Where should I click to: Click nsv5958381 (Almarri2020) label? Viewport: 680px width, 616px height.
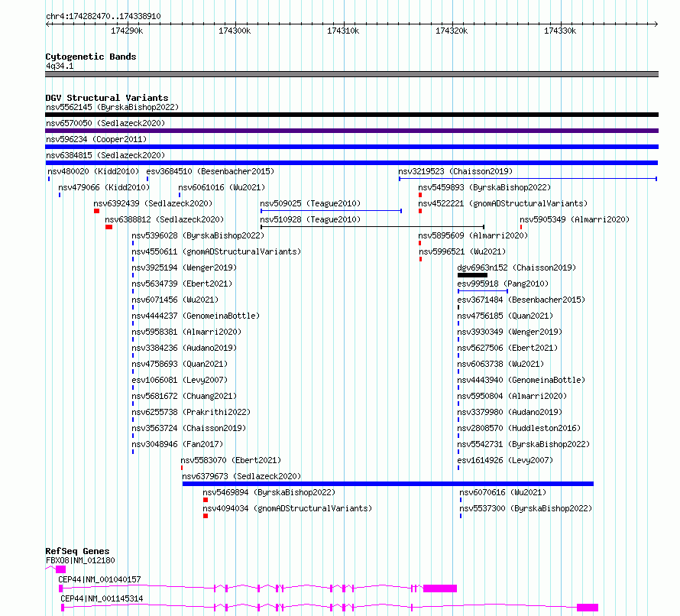coord(186,332)
